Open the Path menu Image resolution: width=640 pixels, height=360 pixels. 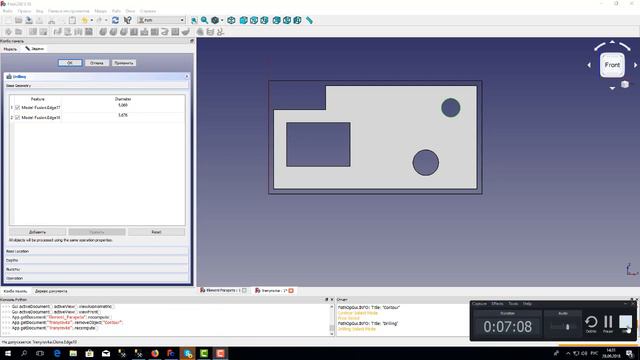pyautogui.click(x=116, y=11)
